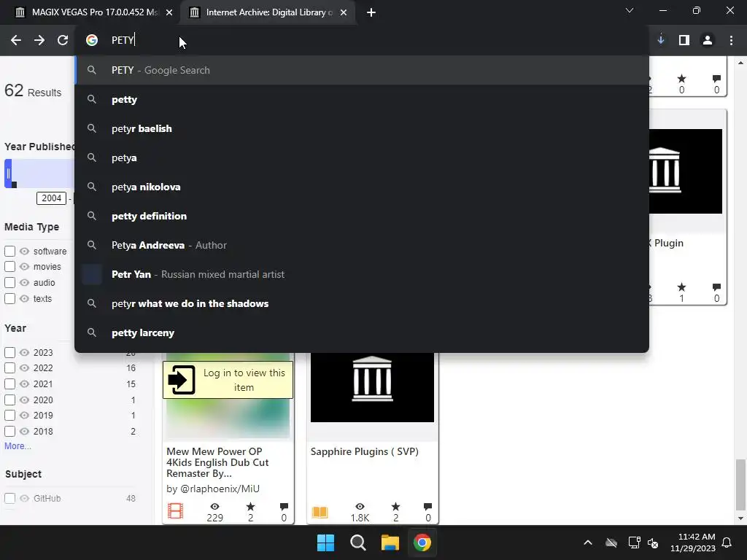Pick the 'petty definition' suggestion

[362, 216]
